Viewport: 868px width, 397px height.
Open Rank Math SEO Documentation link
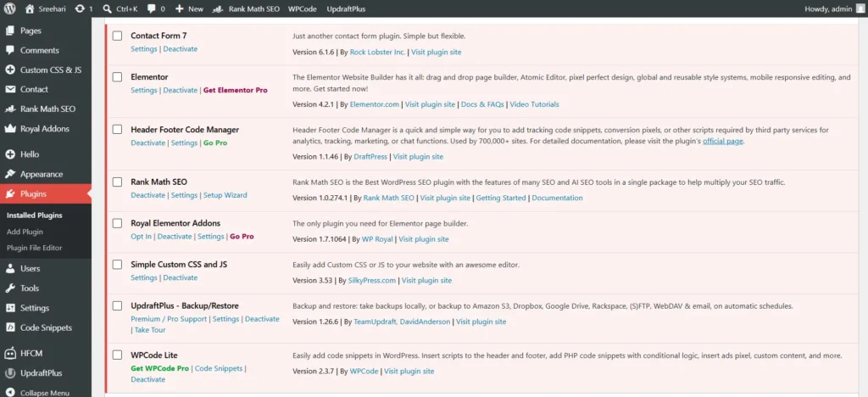coord(557,198)
